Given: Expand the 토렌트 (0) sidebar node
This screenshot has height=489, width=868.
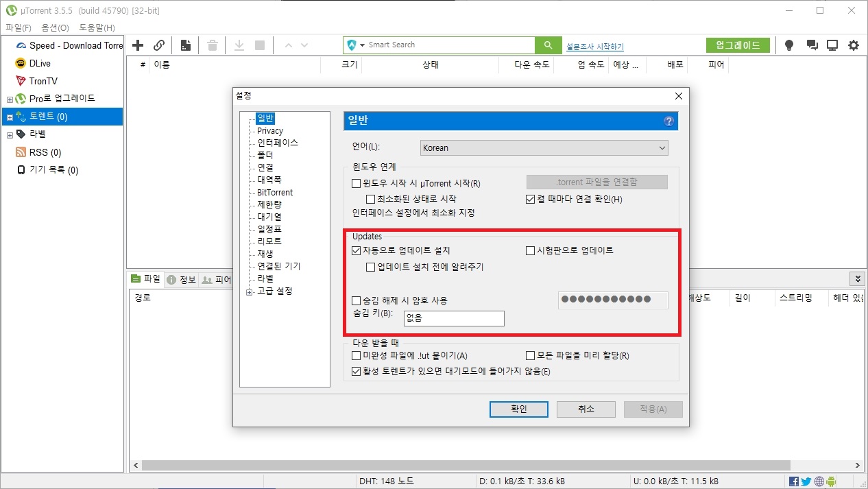Looking at the screenshot, I should 10,117.
